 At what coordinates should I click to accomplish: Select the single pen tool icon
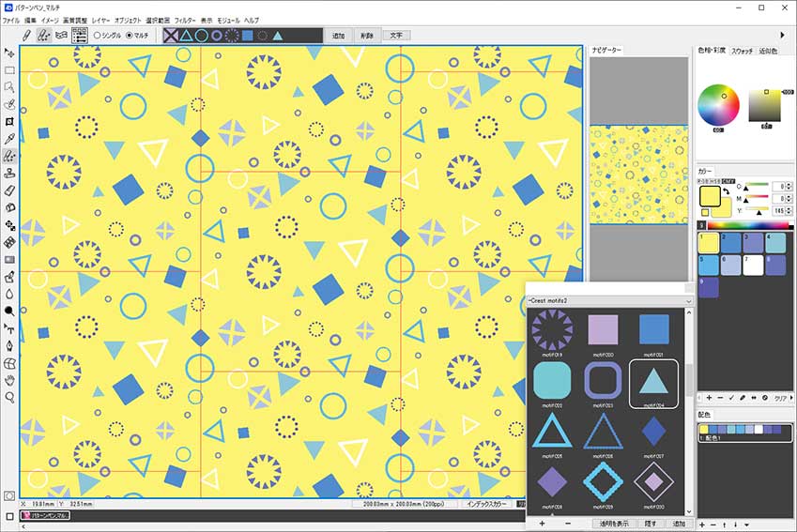(x=27, y=35)
